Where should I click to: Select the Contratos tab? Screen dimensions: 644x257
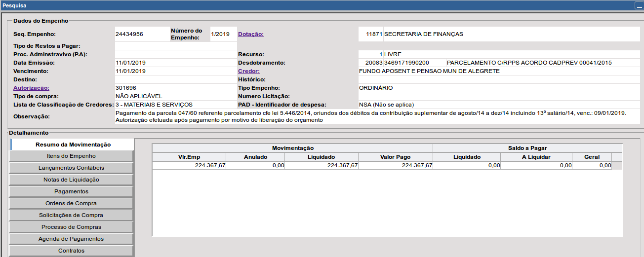[71, 251]
